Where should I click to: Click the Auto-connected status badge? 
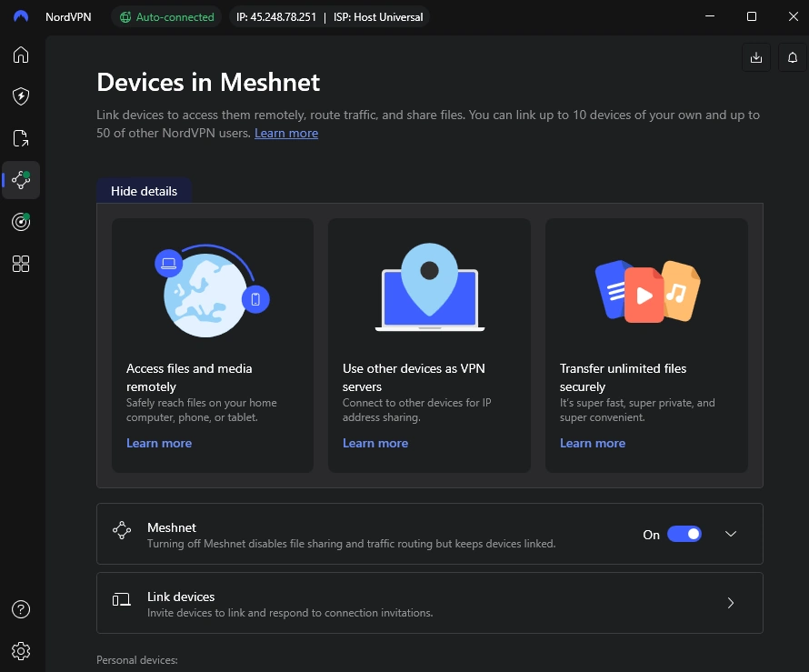pyautogui.click(x=166, y=17)
